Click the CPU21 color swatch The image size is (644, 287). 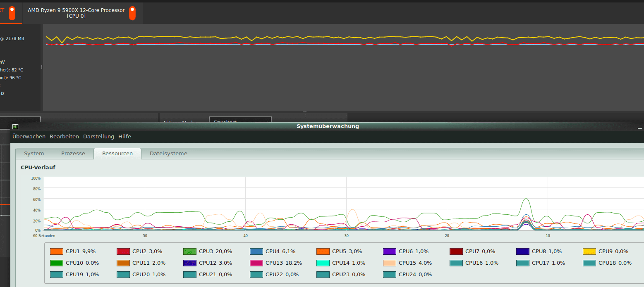[x=190, y=274]
